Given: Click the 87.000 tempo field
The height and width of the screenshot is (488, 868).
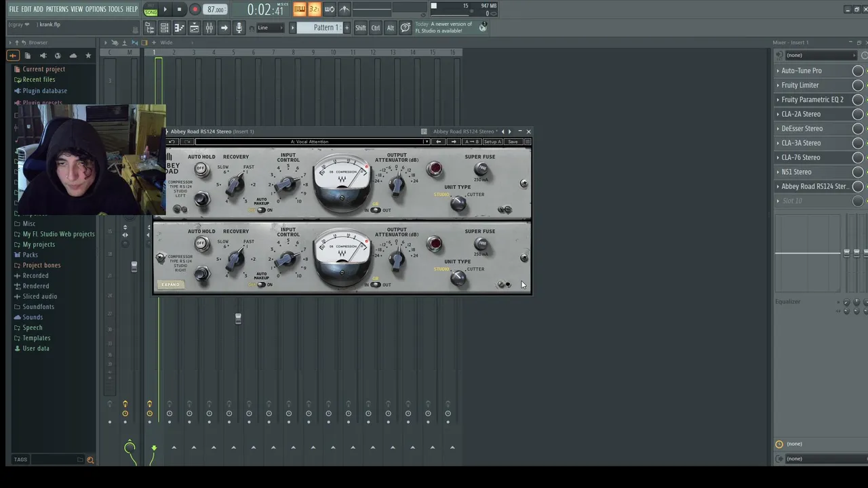Looking at the screenshot, I should click(x=216, y=9).
